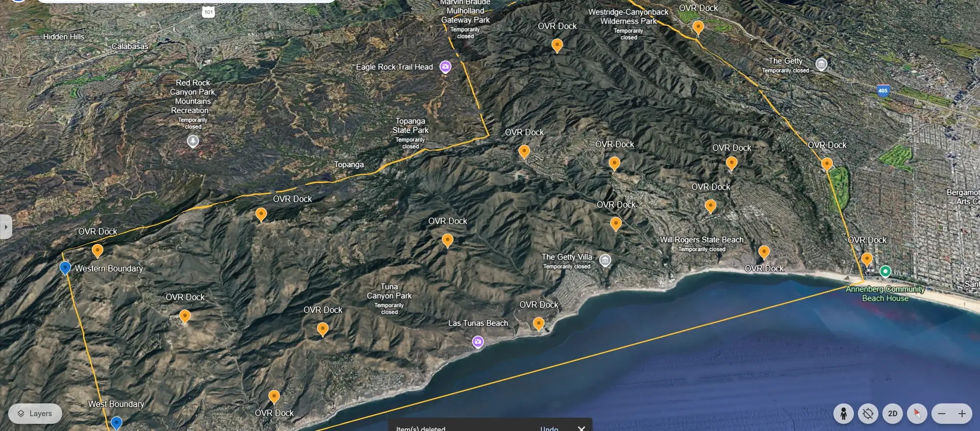Viewport: 980px width, 431px height.
Task: Click Red Rock Canyon Park marker icon
Action: [193, 141]
